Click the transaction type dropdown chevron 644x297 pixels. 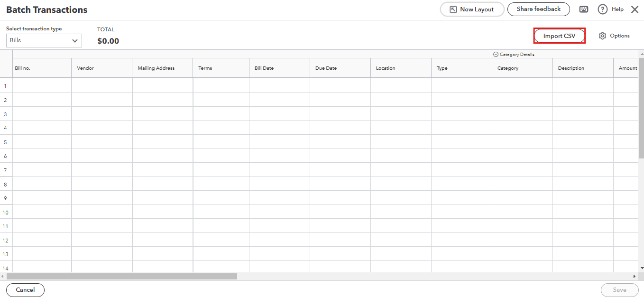[75, 40]
